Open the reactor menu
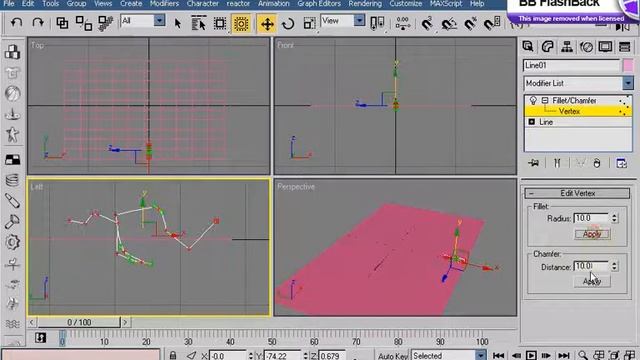The image size is (640, 360). coord(238,4)
